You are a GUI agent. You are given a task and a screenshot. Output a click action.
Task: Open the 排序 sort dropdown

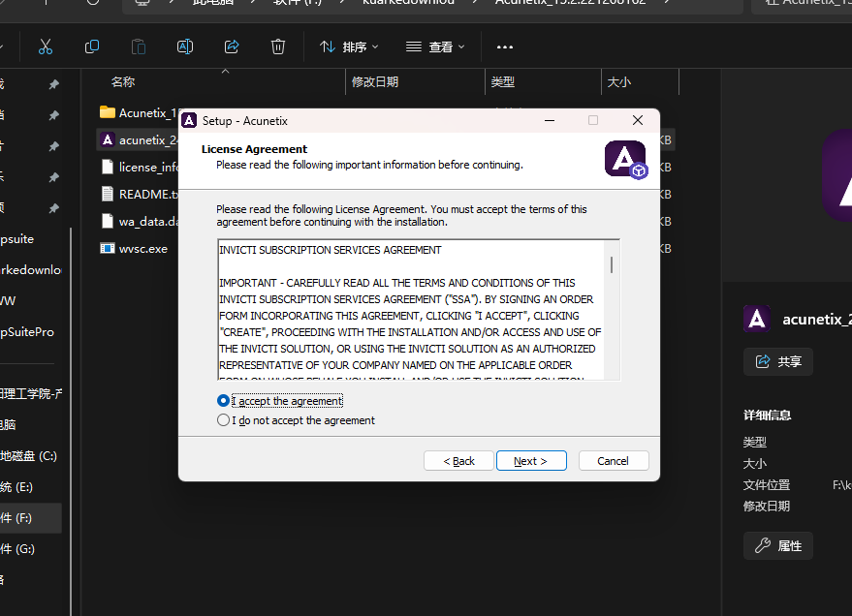tap(348, 47)
